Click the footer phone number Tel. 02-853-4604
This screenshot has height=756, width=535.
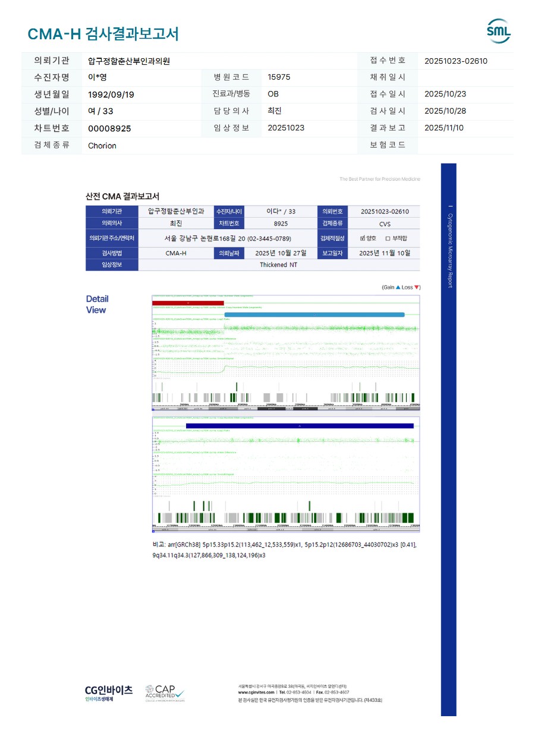tap(295, 692)
